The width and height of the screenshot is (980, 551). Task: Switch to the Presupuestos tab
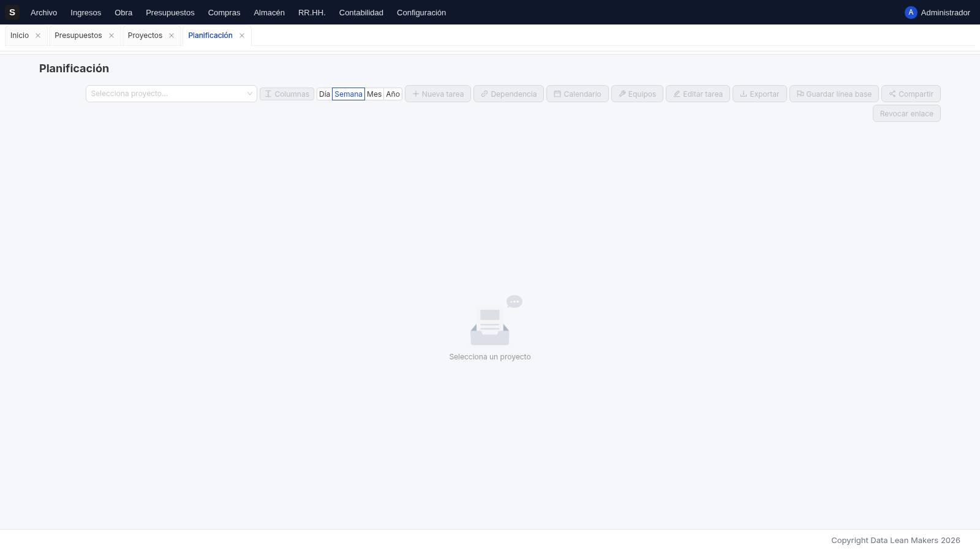[78, 36]
